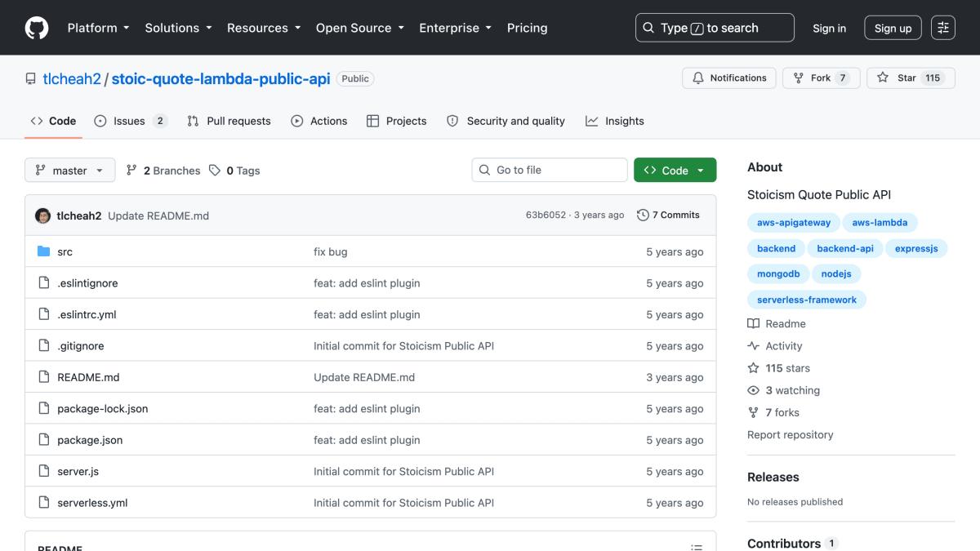Open the Pricing page
The image size is (980, 551).
[527, 28]
